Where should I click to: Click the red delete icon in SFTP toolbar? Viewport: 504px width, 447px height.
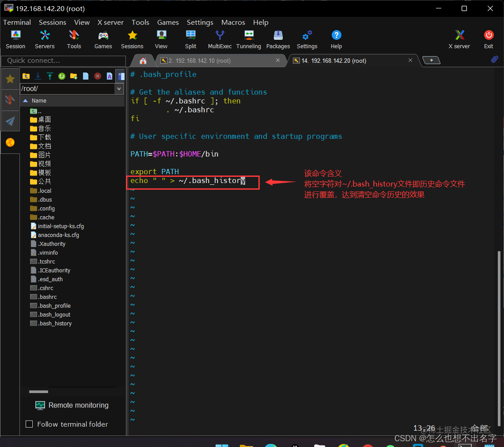(97, 76)
